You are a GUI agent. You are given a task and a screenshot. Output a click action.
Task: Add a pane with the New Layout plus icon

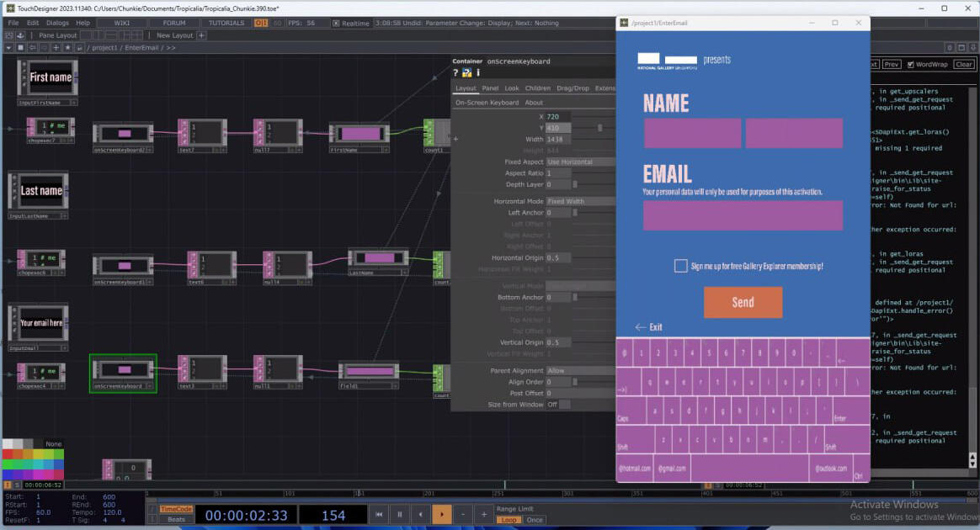tap(200, 35)
